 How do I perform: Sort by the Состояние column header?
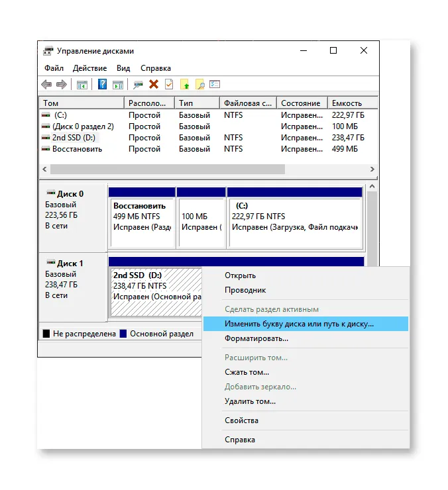302,103
